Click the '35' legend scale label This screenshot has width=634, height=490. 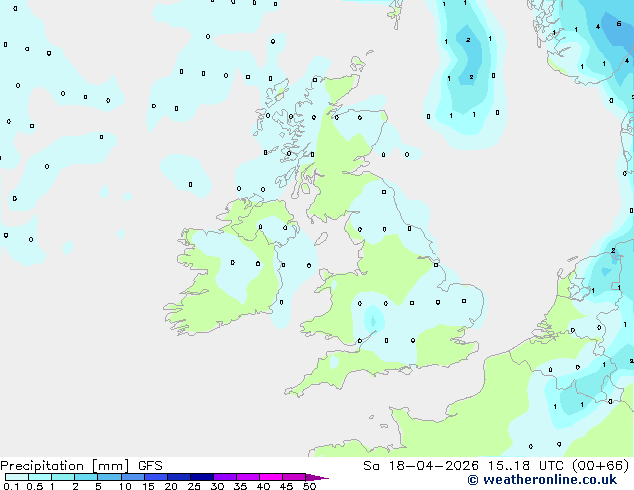point(240,486)
